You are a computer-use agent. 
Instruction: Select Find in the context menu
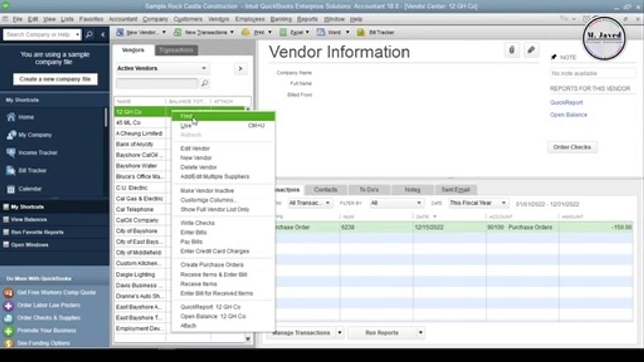(x=223, y=116)
